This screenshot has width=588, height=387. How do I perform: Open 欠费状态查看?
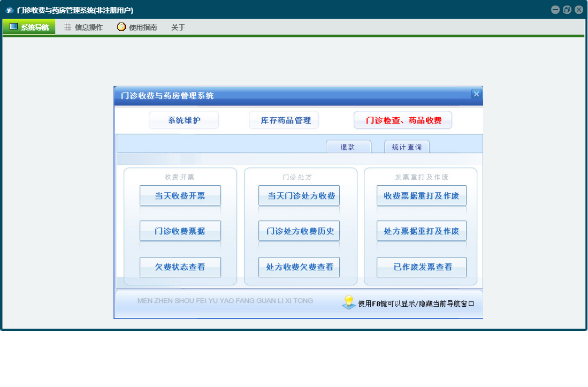tap(180, 267)
